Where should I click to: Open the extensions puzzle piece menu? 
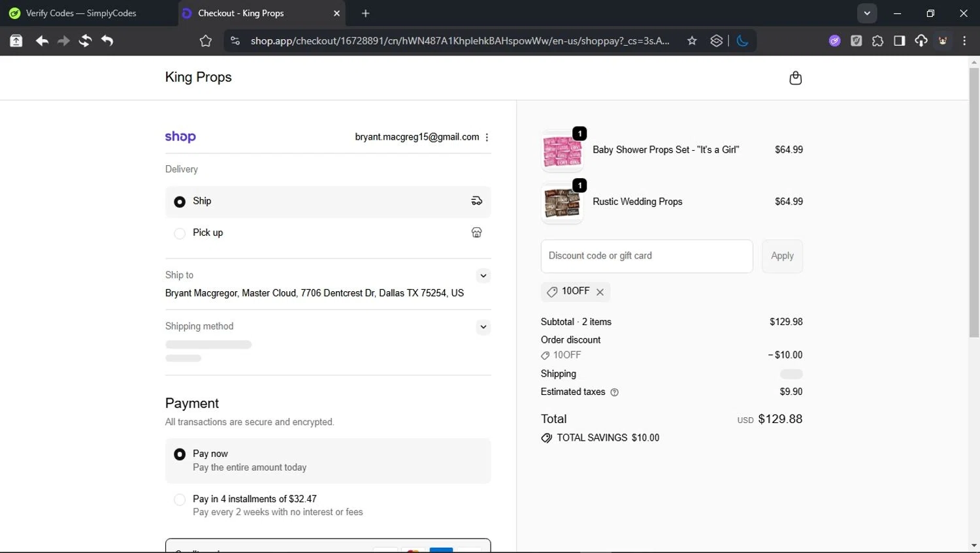coord(877,41)
